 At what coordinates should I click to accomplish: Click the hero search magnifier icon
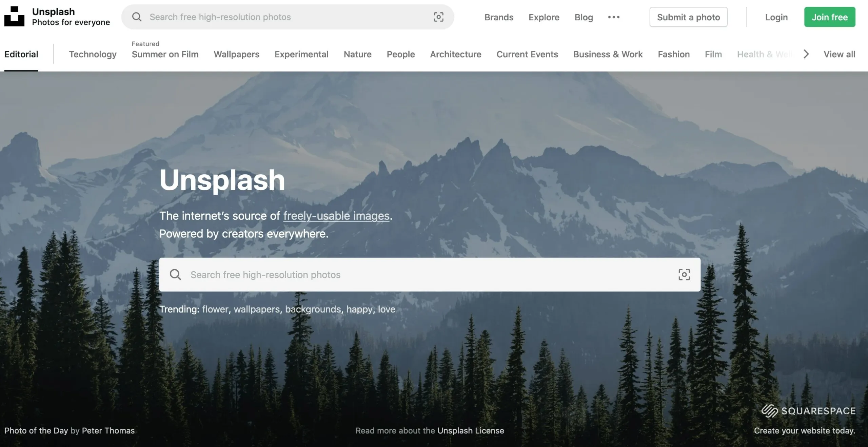click(x=175, y=274)
